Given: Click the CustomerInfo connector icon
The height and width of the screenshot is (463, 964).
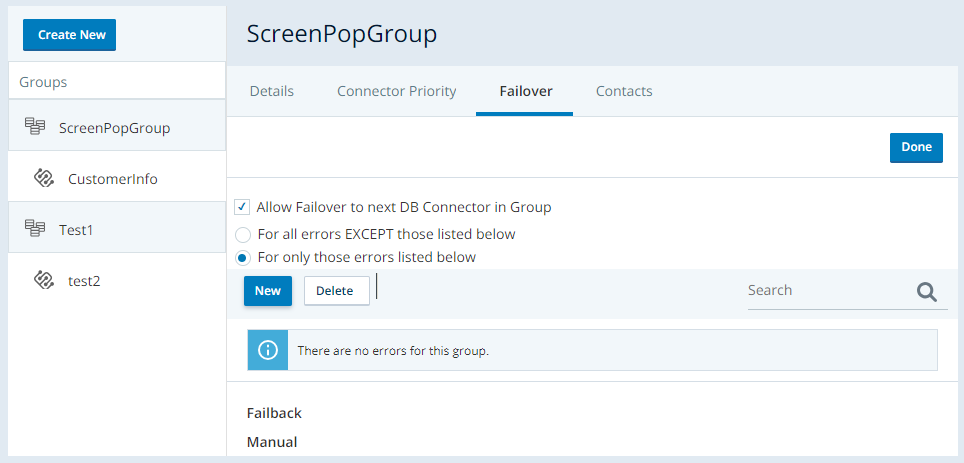Looking at the screenshot, I should (x=43, y=179).
